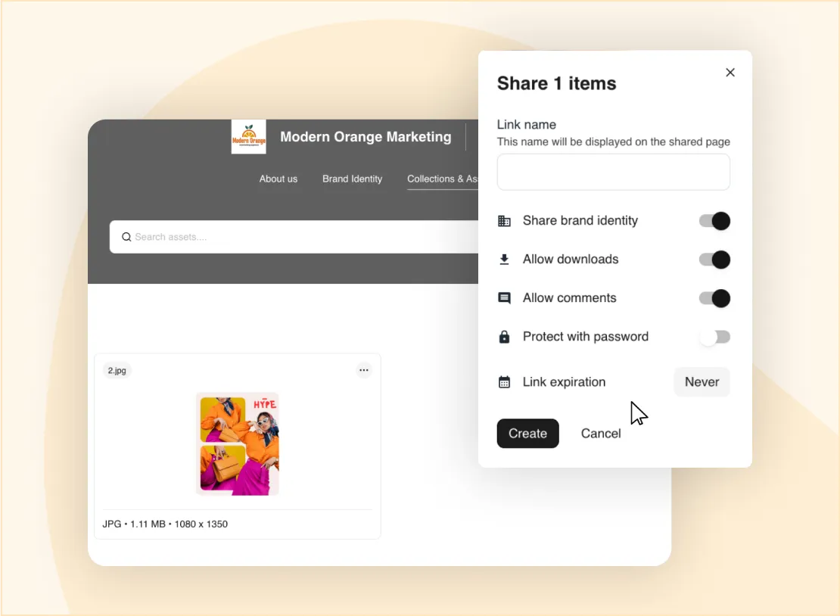Screen dimensions: 840x616
Task: Click the search magnifier icon
Action: [x=126, y=237]
